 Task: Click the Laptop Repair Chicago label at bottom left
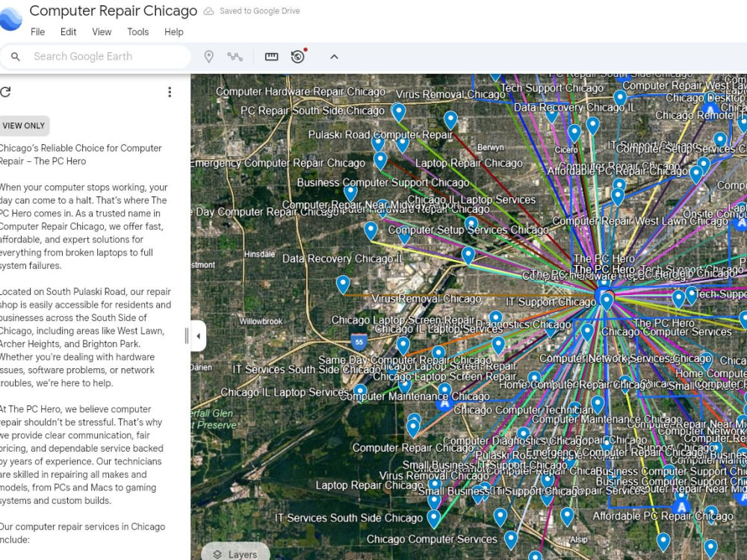pos(369,485)
